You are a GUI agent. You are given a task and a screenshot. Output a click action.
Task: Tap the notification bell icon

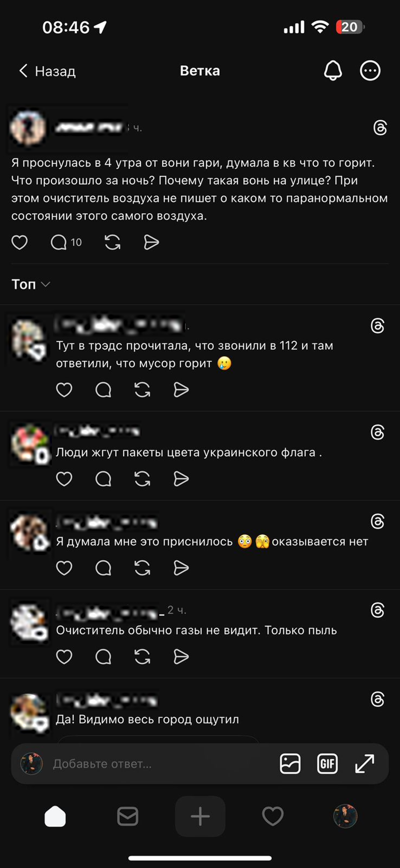coord(333,71)
